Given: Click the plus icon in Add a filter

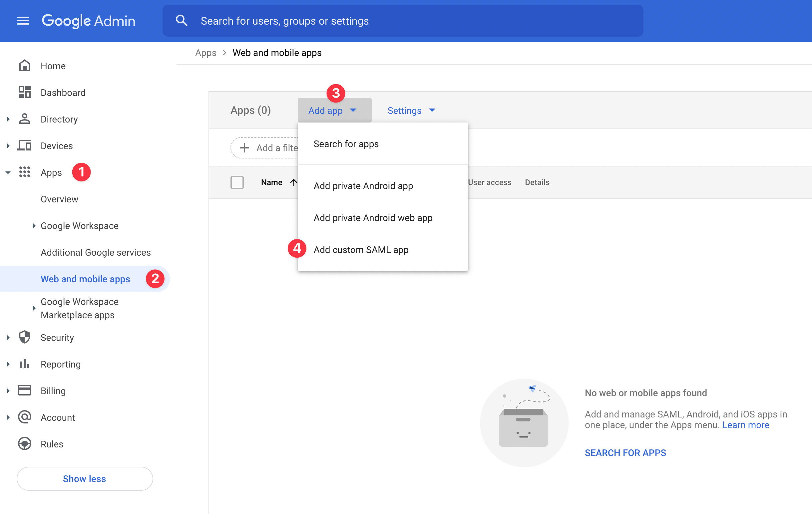Looking at the screenshot, I should tap(244, 147).
